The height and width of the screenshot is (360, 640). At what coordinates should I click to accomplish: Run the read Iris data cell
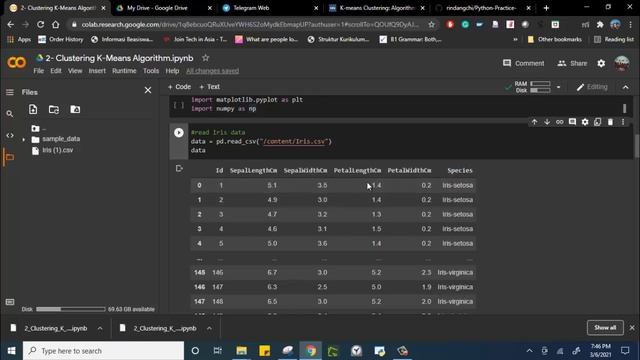[179, 133]
